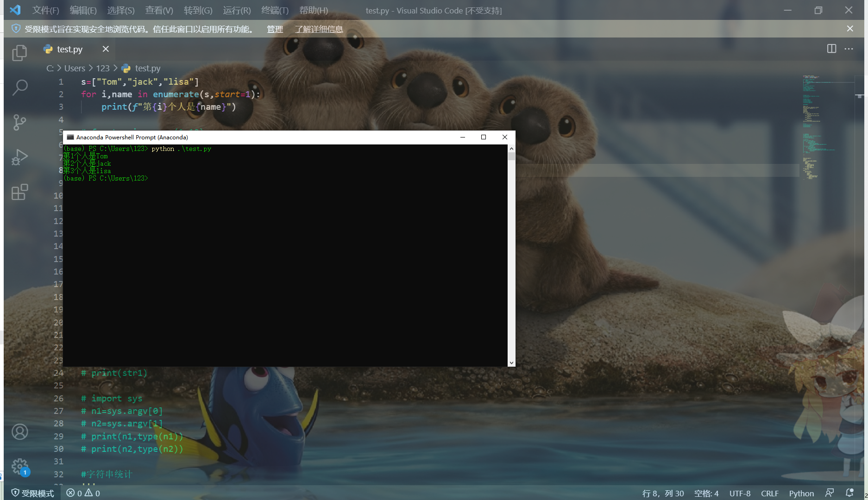Open the notifications bell in status bar
Screen dimensions: 868x500
click(x=849, y=493)
